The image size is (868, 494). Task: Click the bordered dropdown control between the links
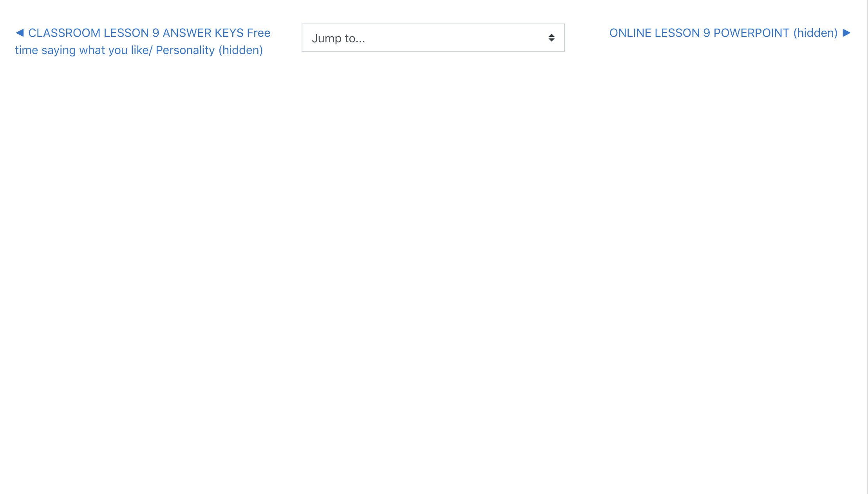click(x=432, y=38)
